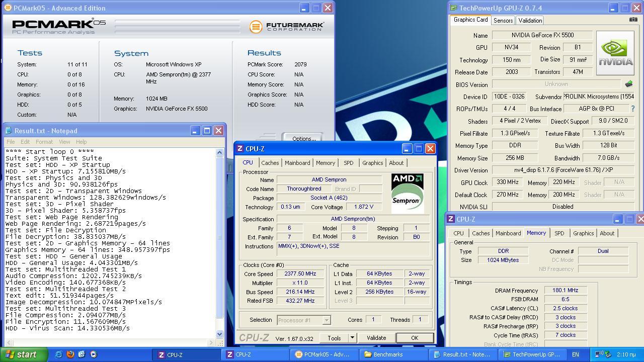644x362 pixels.
Task: Open CPU tab in memory-timings CPU-Z window
Action: coord(458,233)
